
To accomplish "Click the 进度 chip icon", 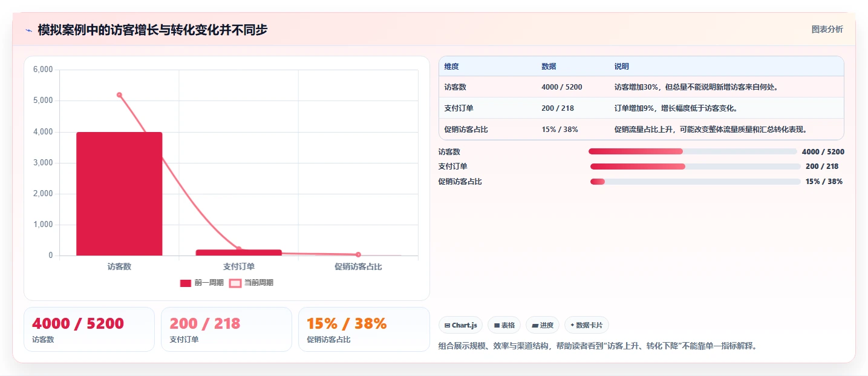I will (535, 325).
